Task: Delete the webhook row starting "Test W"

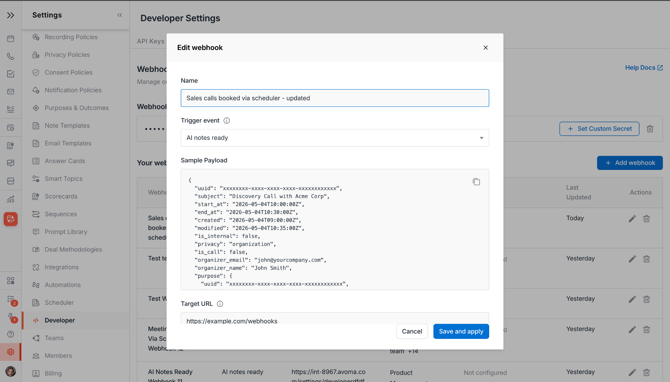Action: pyautogui.click(x=646, y=299)
